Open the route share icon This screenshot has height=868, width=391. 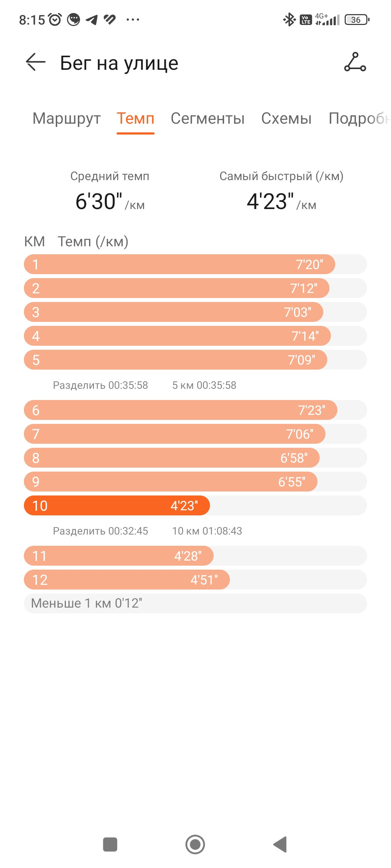point(355,62)
